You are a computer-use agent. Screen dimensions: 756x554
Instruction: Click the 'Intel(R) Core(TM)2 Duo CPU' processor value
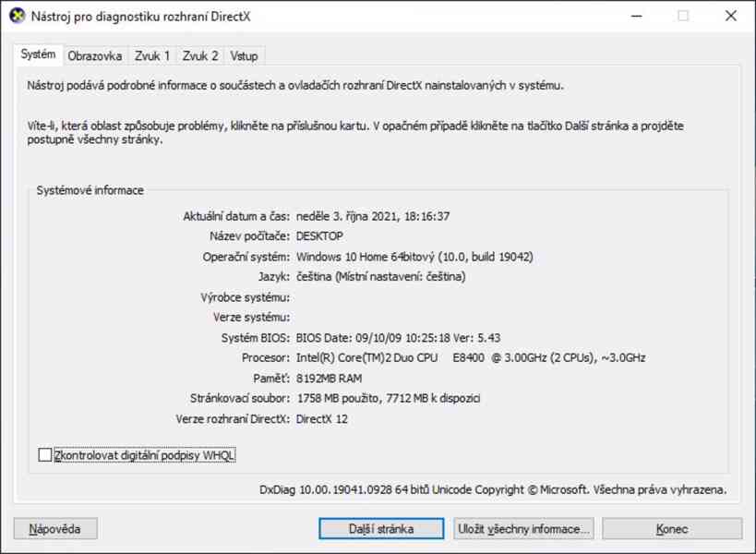(471, 357)
